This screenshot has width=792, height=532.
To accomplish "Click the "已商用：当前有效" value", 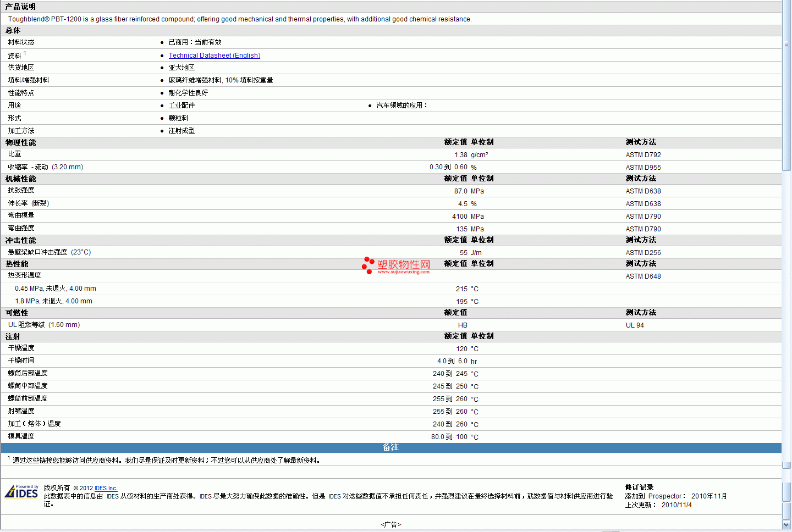I will [x=195, y=42].
